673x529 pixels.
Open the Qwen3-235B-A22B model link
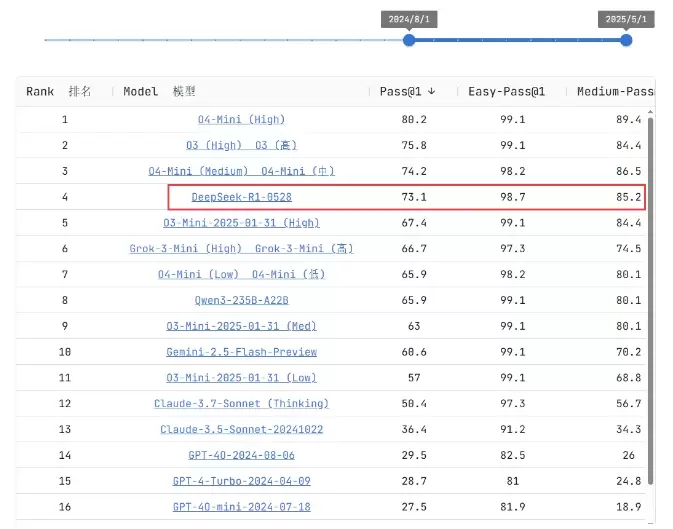(x=241, y=300)
